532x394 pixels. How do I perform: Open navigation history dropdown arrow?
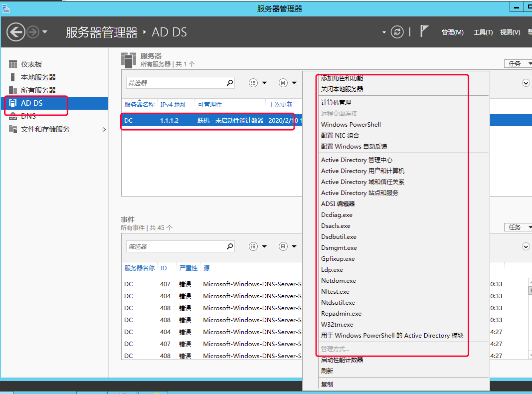point(45,32)
